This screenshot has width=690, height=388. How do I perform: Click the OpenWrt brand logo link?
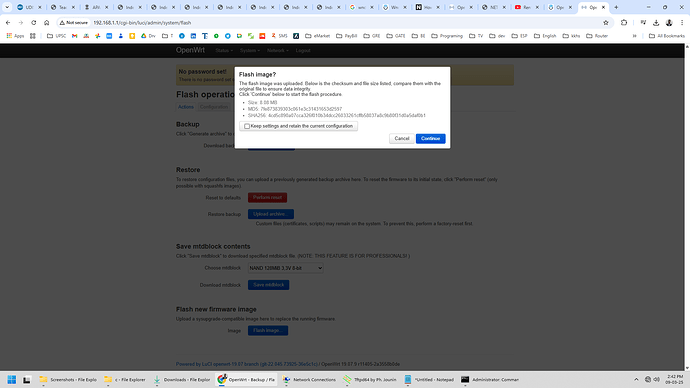[190, 50]
